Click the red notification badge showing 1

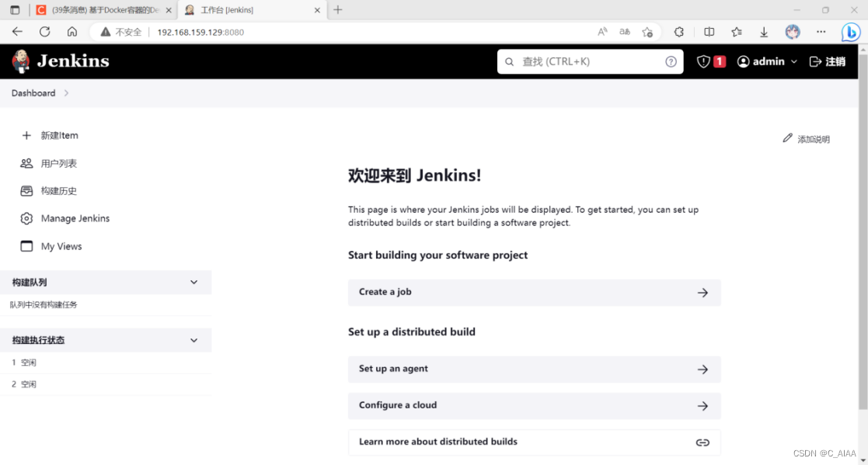click(x=719, y=61)
